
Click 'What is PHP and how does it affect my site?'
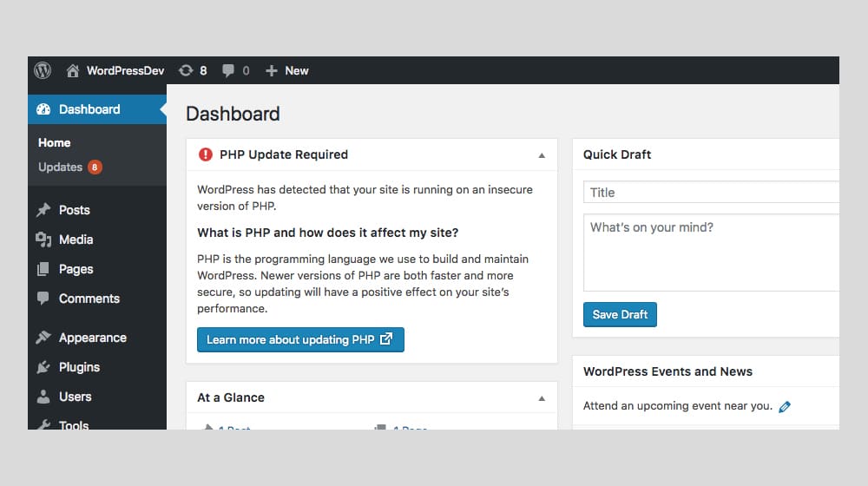[328, 233]
